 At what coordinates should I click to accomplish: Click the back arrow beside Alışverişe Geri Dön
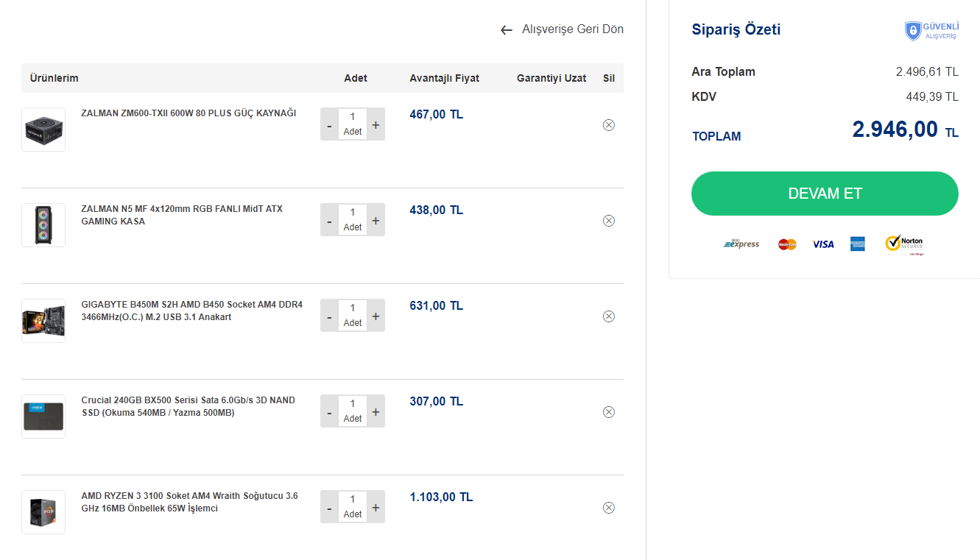[x=506, y=30]
